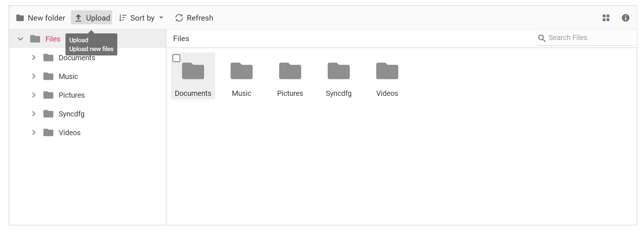Open the file details info icon
Screen dimensions: 644x238
click(626, 18)
